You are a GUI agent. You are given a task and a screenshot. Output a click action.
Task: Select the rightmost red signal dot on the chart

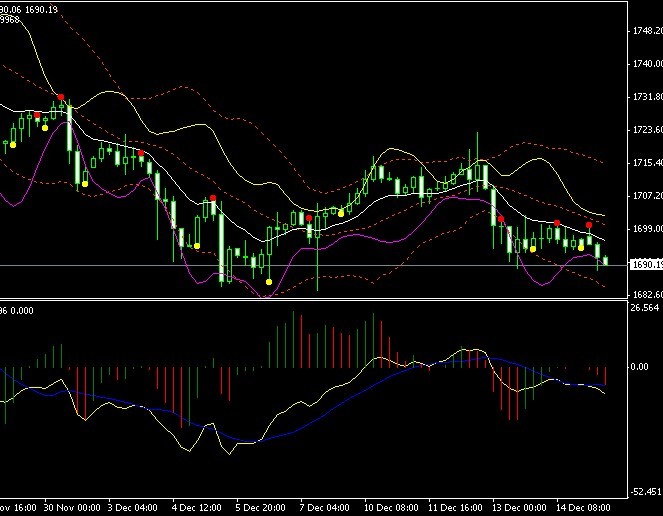[x=589, y=225]
